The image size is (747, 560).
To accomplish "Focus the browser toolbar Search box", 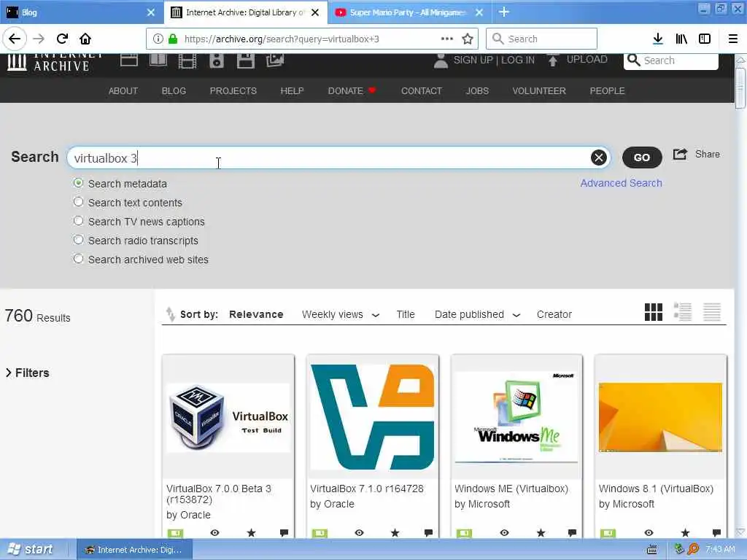I will click(x=541, y=39).
